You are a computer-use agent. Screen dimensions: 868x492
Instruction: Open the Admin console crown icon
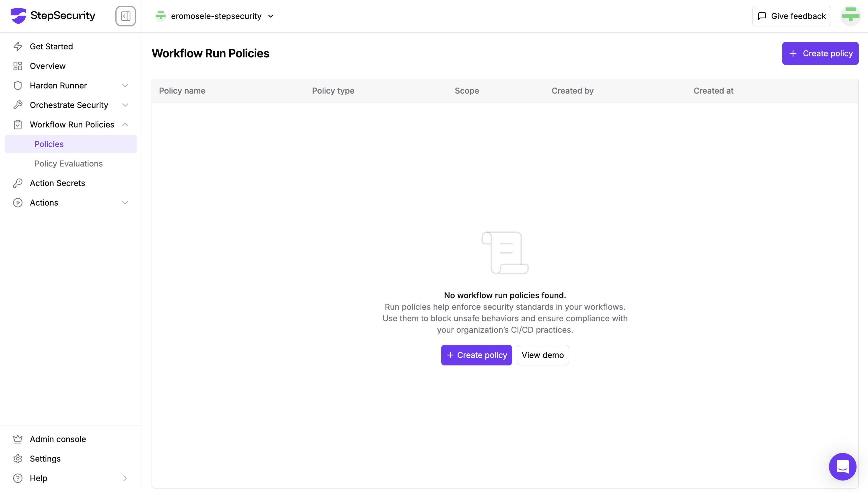coord(18,439)
